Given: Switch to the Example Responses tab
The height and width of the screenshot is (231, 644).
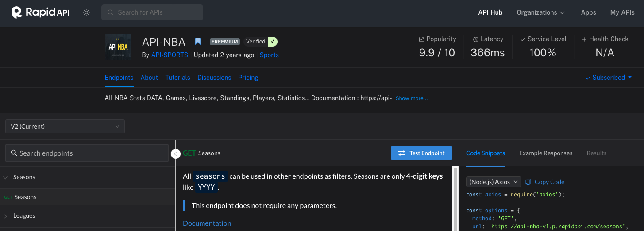Looking at the screenshot, I should click(546, 153).
